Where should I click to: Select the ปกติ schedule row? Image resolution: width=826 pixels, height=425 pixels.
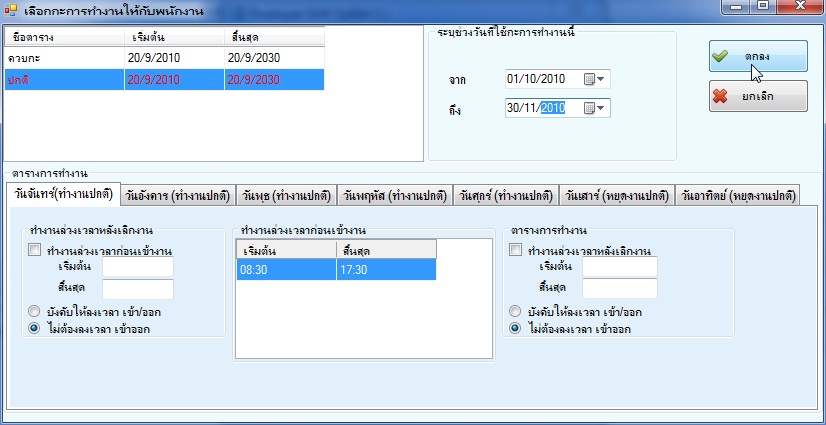[x=164, y=80]
